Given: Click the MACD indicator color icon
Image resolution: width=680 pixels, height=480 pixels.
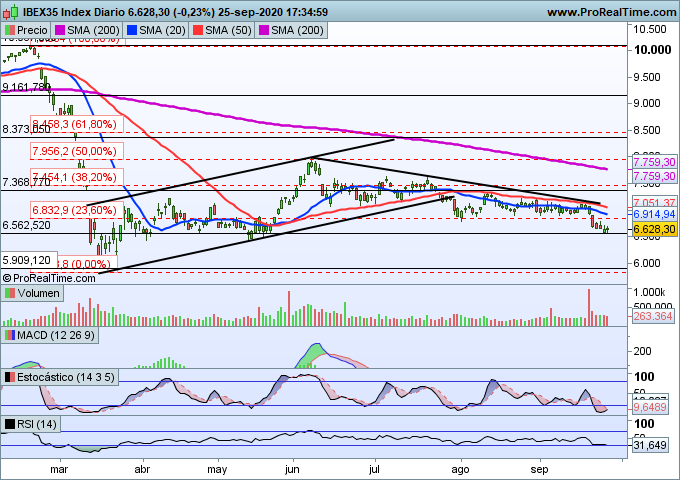Looking at the screenshot, I should click(x=10, y=333).
